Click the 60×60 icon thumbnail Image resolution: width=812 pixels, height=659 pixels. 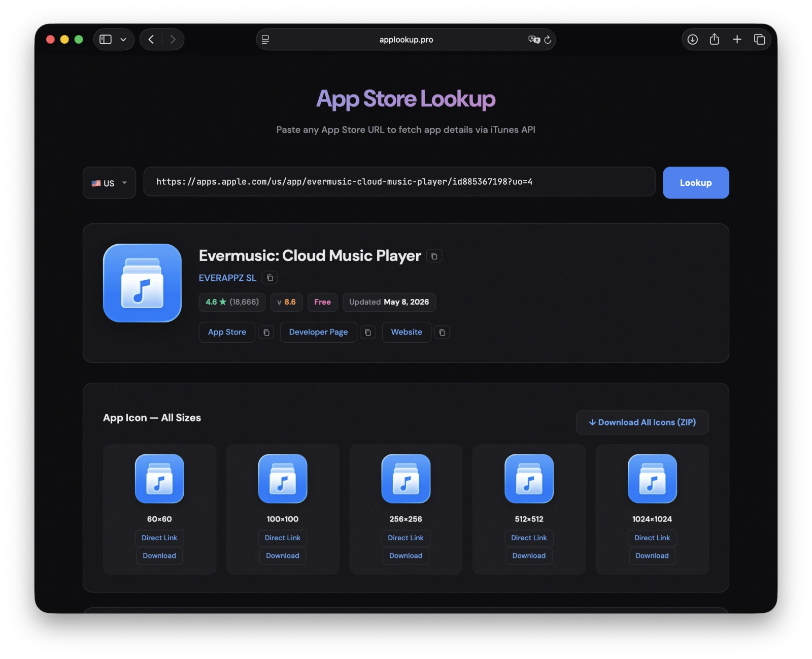(159, 479)
